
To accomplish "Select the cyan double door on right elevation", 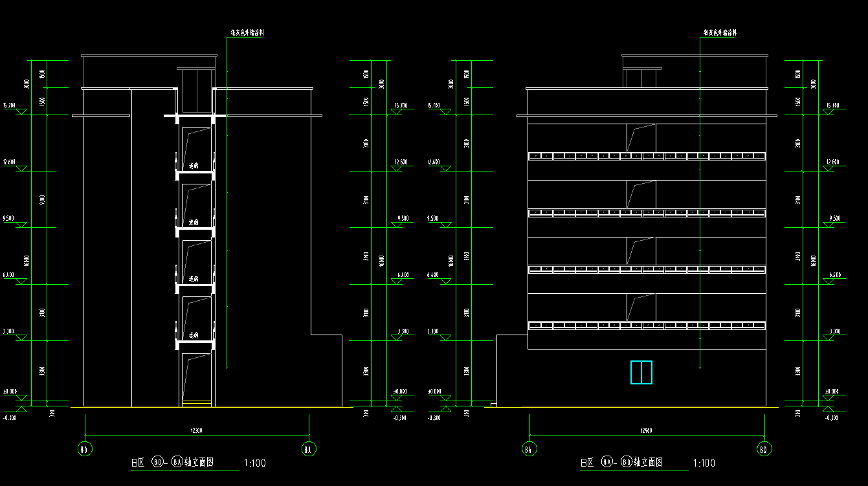I will [641, 372].
